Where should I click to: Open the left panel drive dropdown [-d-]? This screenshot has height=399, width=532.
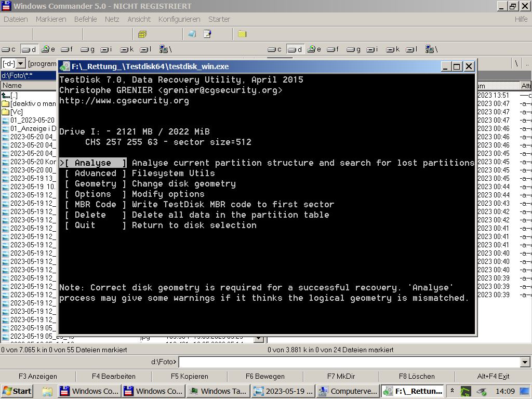[x=21, y=63]
